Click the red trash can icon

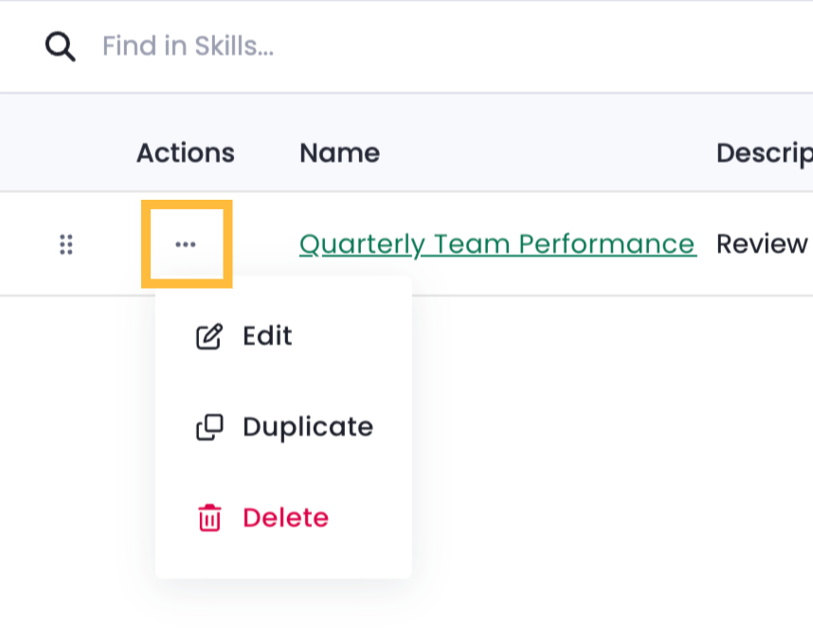pos(209,518)
